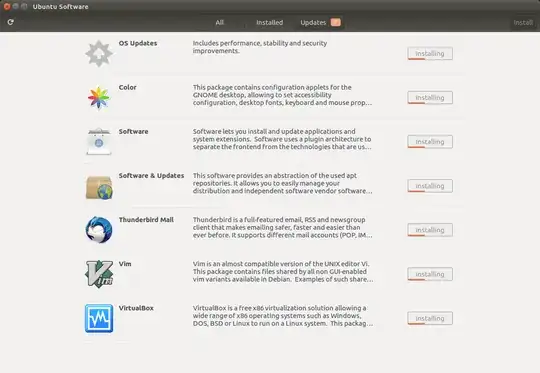Click the Thunderbird description about email client

[x=282, y=227]
